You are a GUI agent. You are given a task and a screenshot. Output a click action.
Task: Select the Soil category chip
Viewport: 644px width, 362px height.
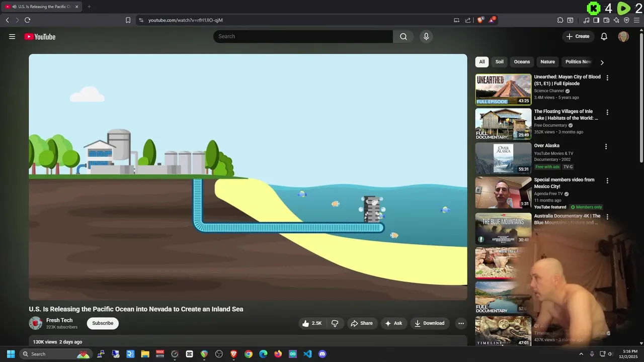tap(499, 62)
